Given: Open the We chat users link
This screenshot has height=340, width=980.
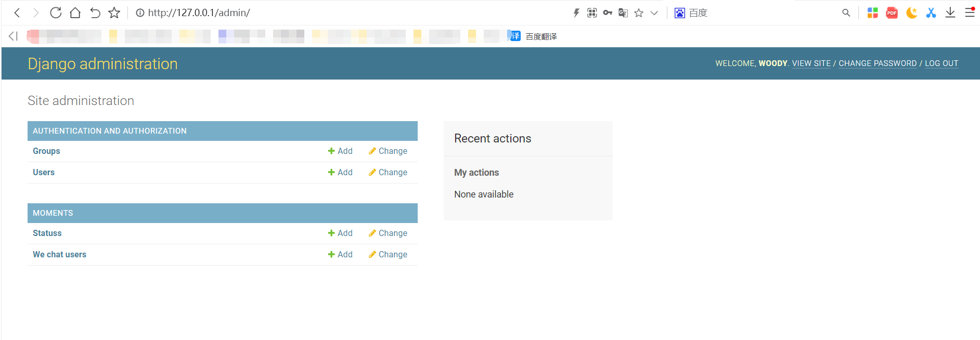Looking at the screenshot, I should (60, 254).
